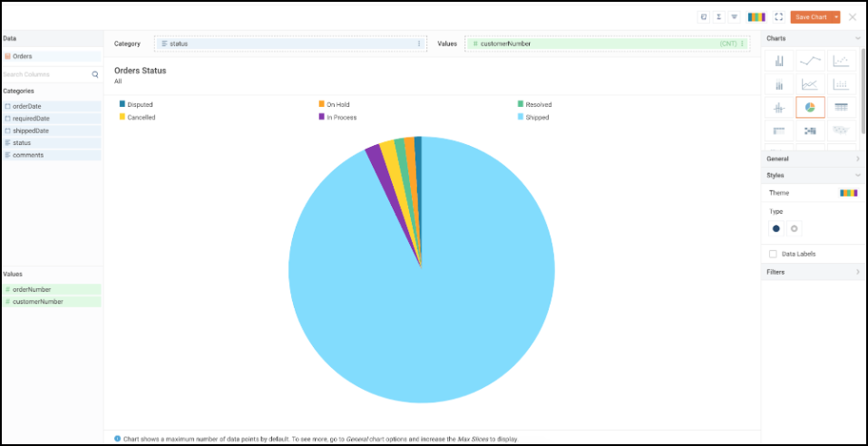The image size is (868, 446).
Task: Select the dotted column chart type icon
Action: coord(842,84)
